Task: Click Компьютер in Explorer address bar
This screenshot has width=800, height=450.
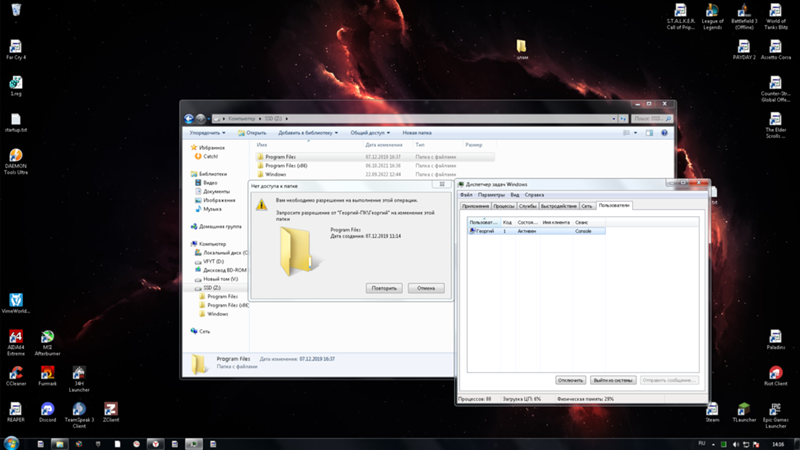Action: pos(241,118)
